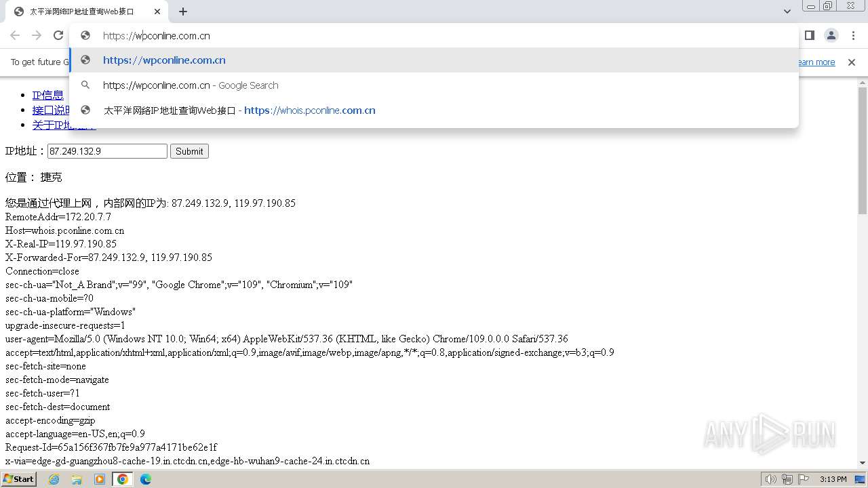Click the RemoteAddr=172.20.7.7 line
The image size is (868, 488).
coord(58,217)
